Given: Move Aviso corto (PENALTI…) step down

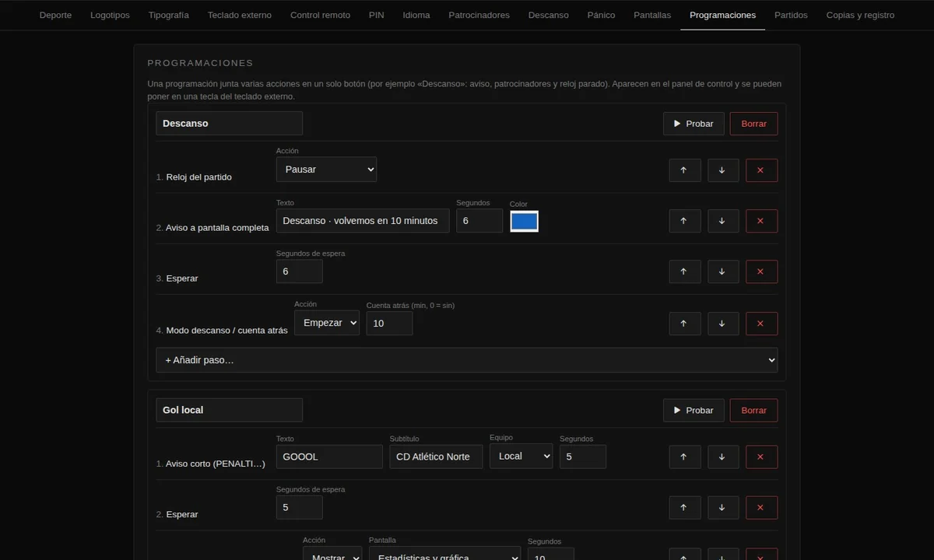Looking at the screenshot, I should pos(723,457).
